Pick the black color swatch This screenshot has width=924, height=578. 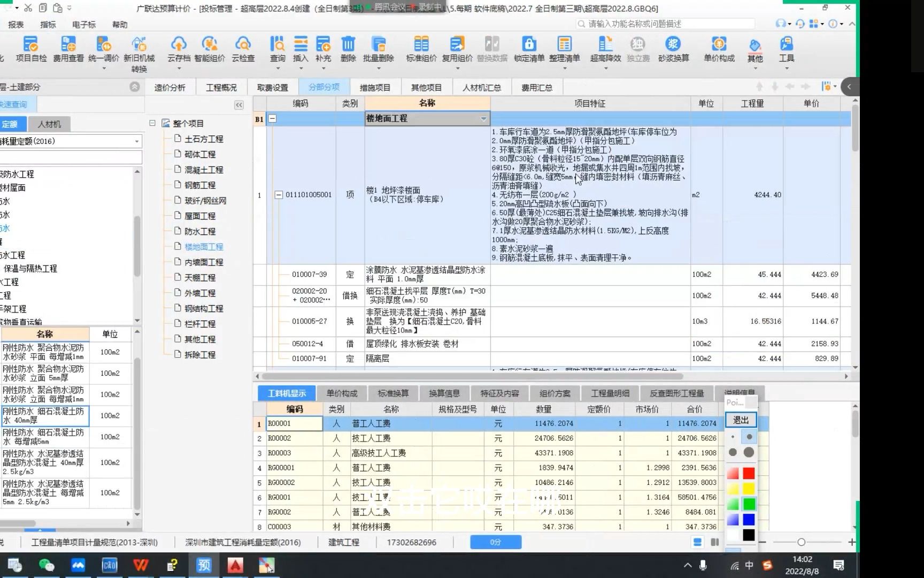[x=749, y=535]
